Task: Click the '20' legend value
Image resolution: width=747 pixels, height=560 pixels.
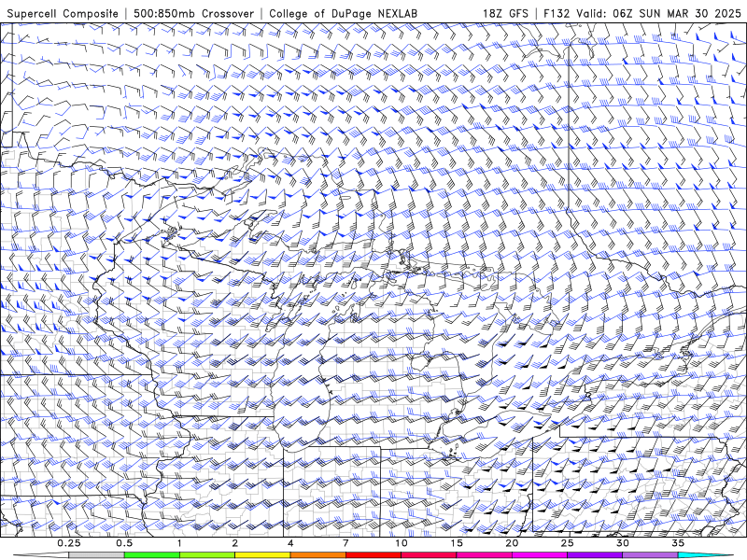Action: coord(512,543)
